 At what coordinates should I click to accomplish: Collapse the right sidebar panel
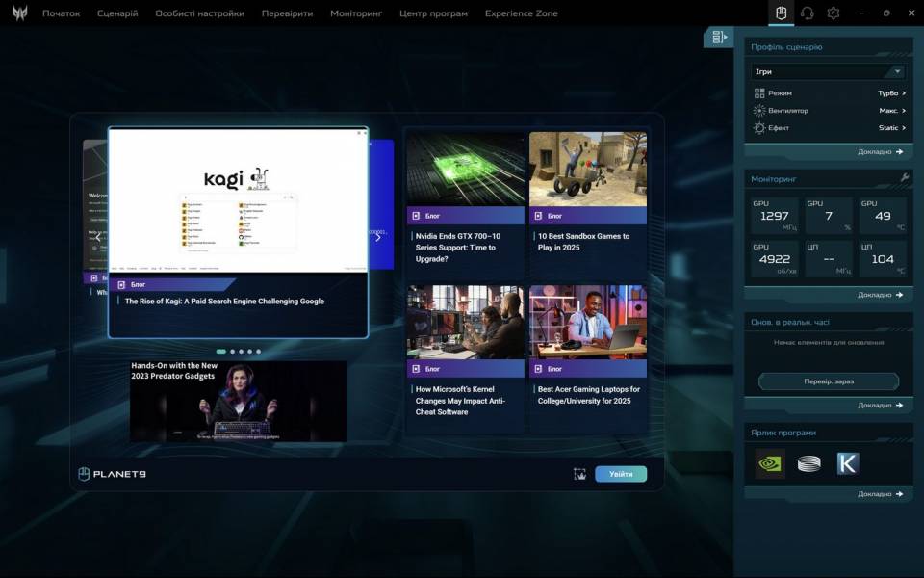click(x=717, y=37)
